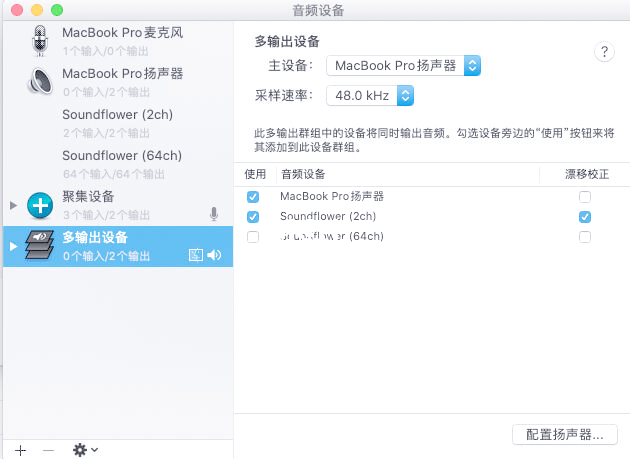The height and width of the screenshot is (459, 630).
Task: Remove selected device with minus button
Action: pos(48,450)
